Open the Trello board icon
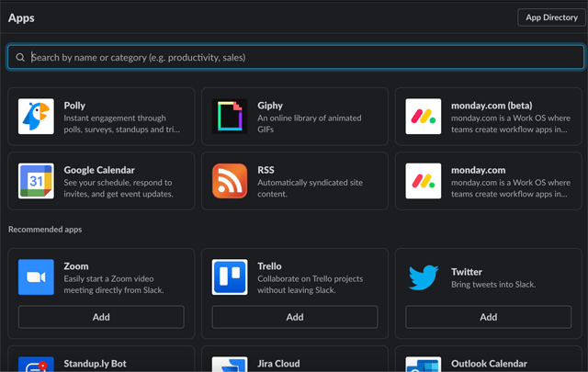Viewport: 588px width, 372px height. click(x=230, y=277)
